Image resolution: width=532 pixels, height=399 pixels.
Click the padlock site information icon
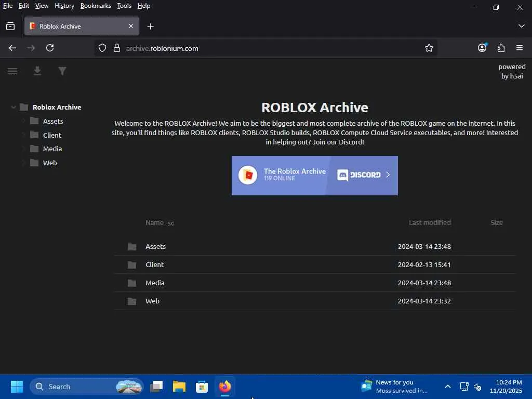(117, 48)
